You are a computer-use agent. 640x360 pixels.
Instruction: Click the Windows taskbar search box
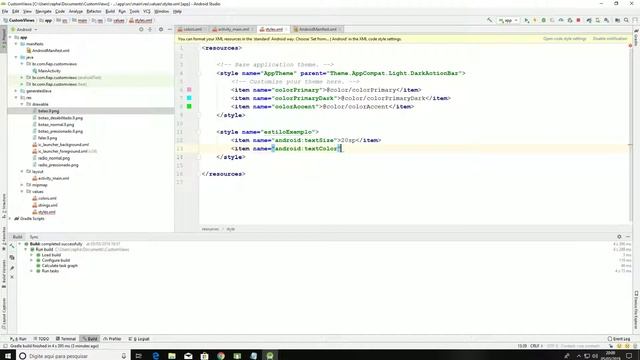coord(73,356)
